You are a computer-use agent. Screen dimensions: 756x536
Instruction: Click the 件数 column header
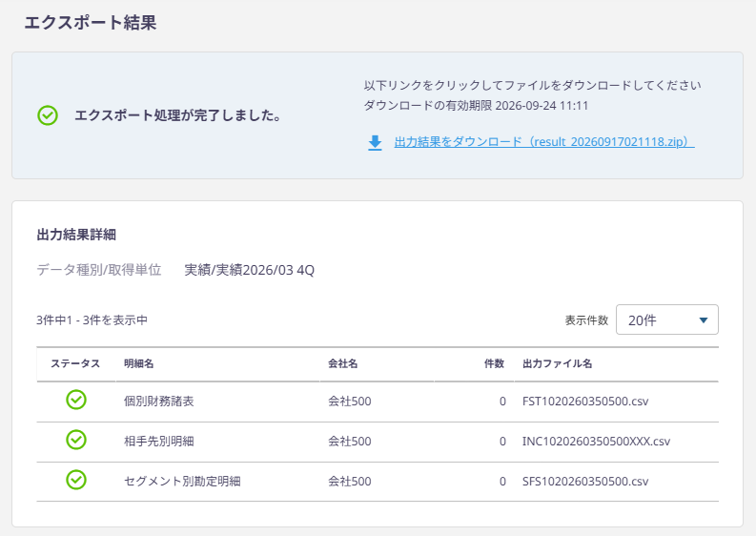click(x=494, y=363)
